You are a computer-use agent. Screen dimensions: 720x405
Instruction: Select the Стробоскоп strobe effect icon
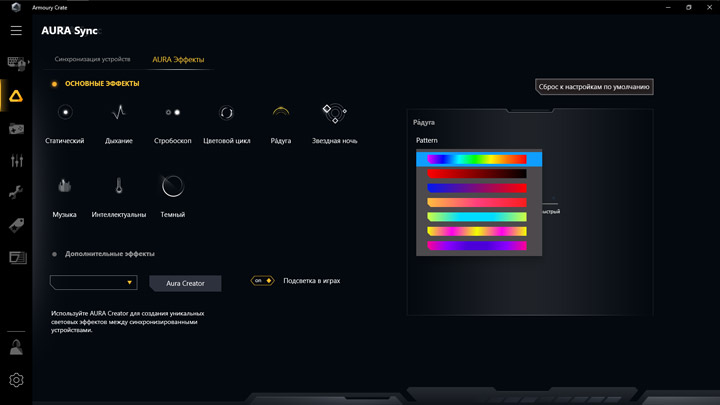coord(173,112)
